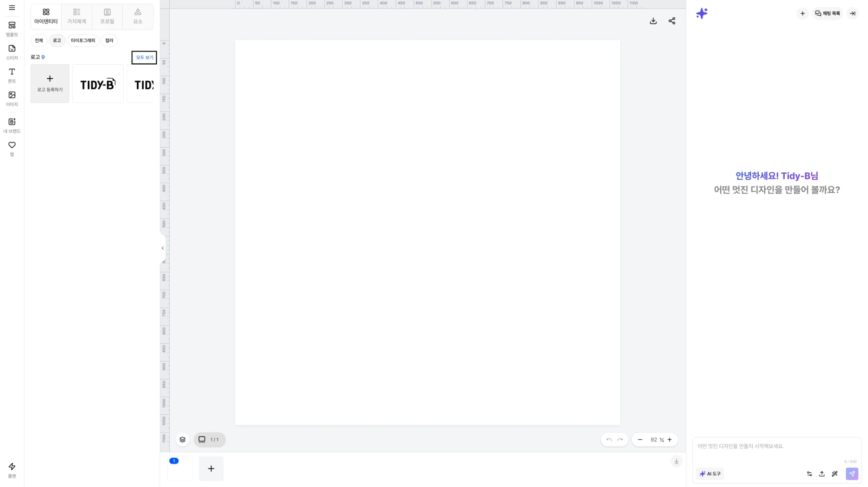Viewport: 868px width, 487px height.
Task: Start a new chat with plus icon
Action: coord(802,13)
